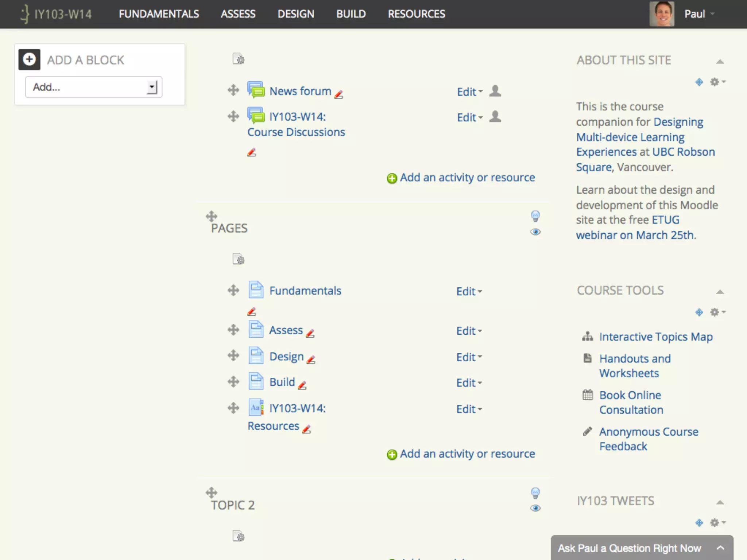
Task: Click the edit summary icon in PAGES section
Action: pos(239,259)
